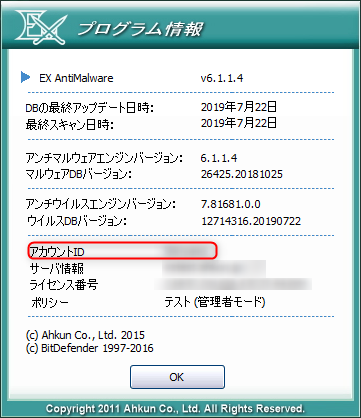Click the ライセンス番号 label

point(63,285)
